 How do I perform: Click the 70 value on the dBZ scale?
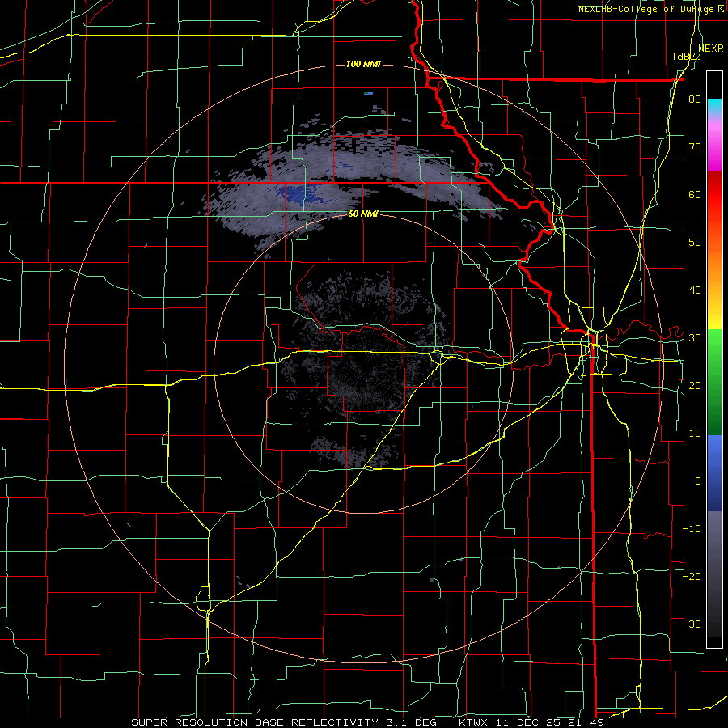[x=695, y=146]
